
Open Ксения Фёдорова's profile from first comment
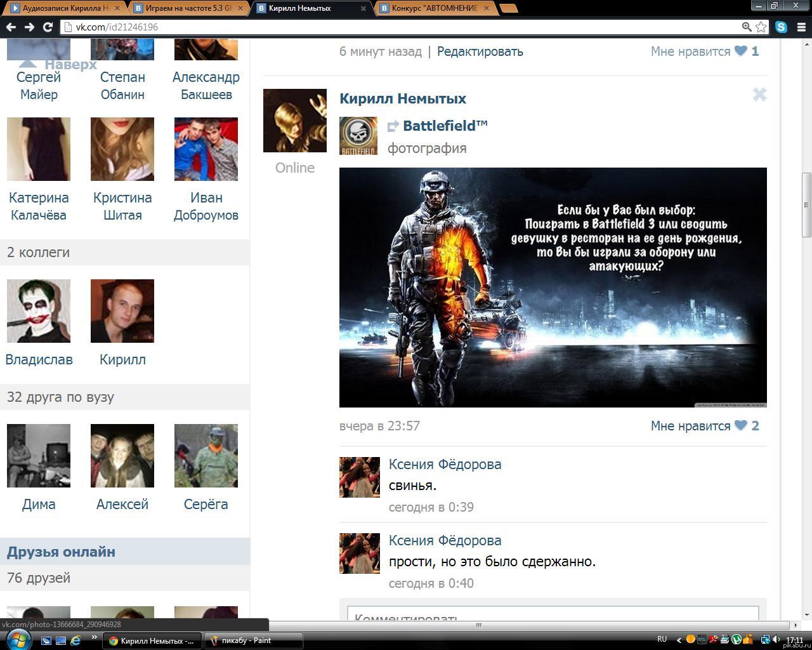coord(445,464)
